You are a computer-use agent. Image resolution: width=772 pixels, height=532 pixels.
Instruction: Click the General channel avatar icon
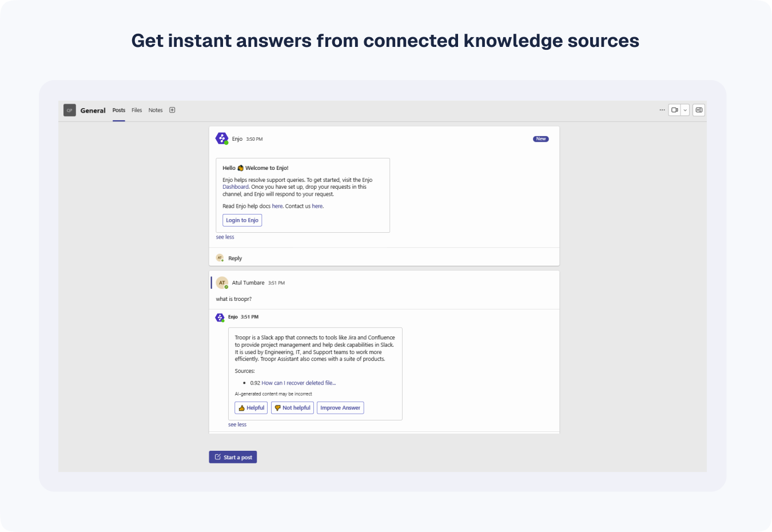[x=70, y=110]
